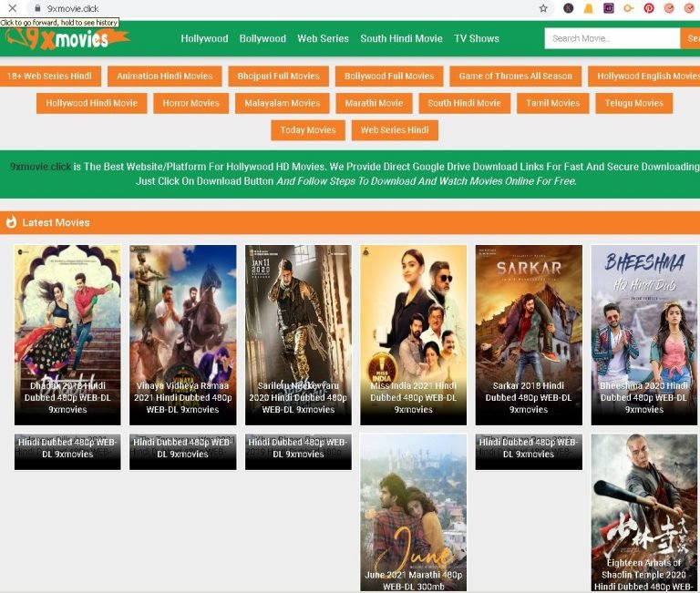This screenshot has width=700, height=593.
Task: Select the Hollywood Hindi Movie category
Action: tap(91, 103)
